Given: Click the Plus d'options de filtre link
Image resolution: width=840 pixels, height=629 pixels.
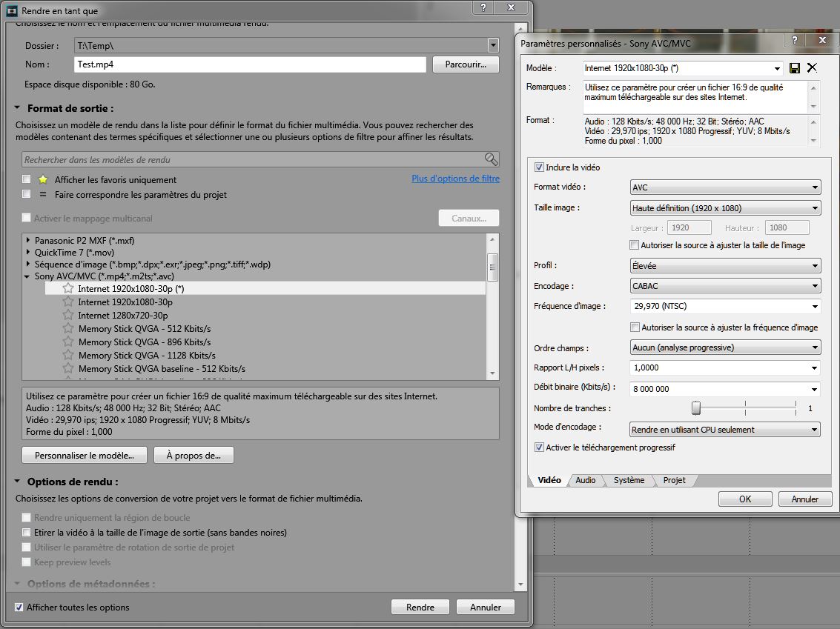Looking at the screenshot, I should 455,179.
